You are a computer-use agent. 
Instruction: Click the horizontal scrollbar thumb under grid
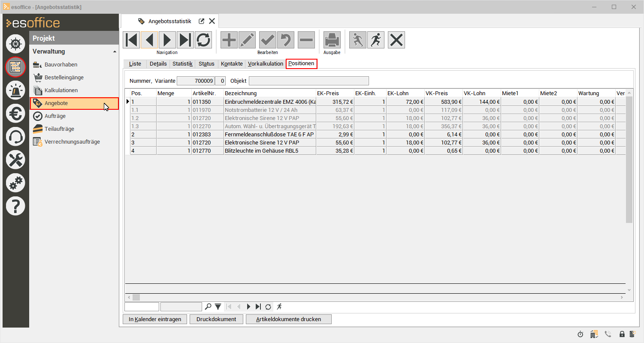(x=136, y=297)
